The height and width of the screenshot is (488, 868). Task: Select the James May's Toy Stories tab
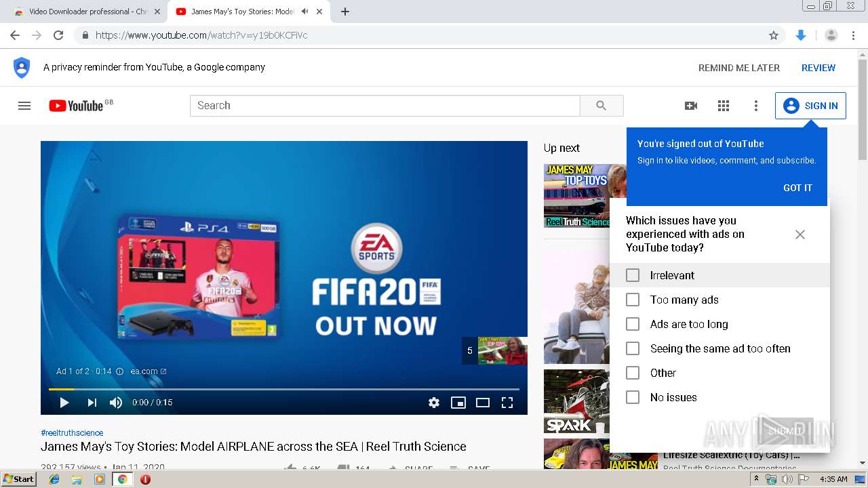243,12
